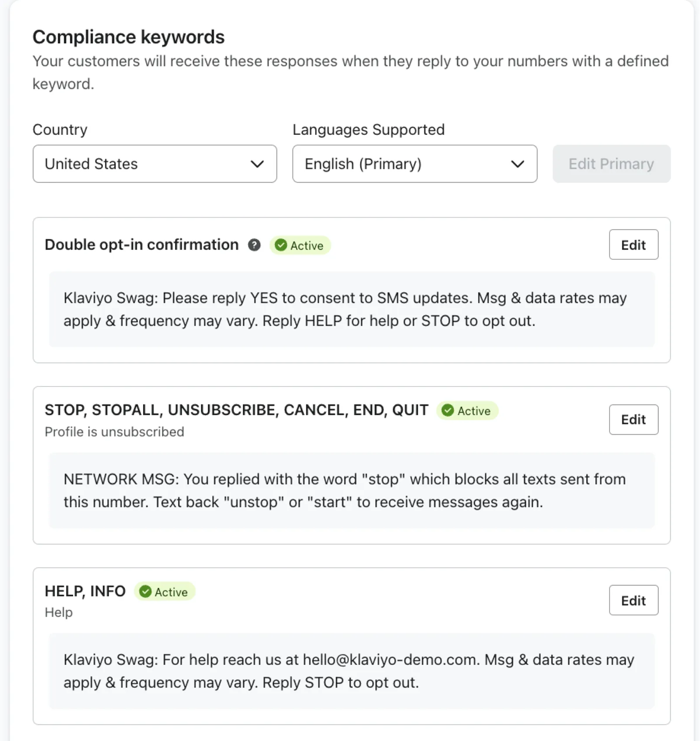Click the green checkmark in Double opt-in Active badge
This screenshot has height=741, width=700.
[281, 245]
